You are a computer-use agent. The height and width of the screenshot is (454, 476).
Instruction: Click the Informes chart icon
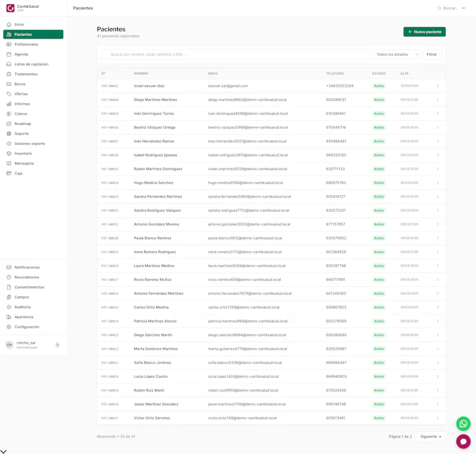[x=9, y=104]
